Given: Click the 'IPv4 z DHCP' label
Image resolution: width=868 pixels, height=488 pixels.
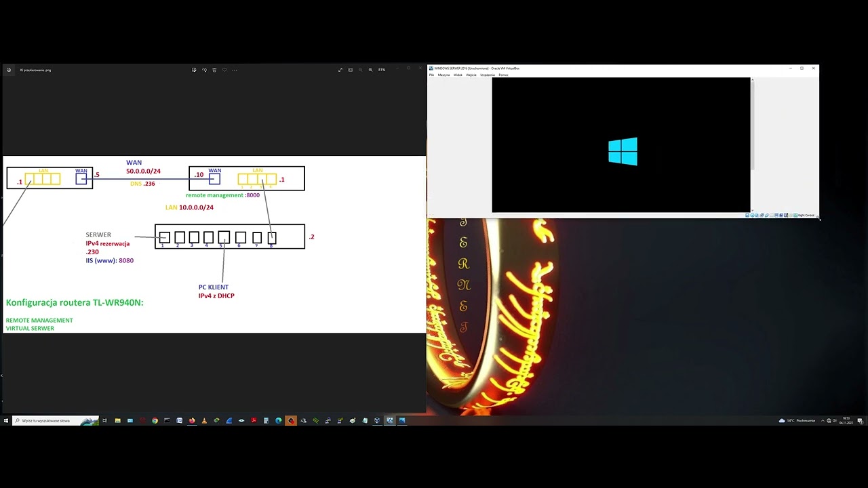Looking at the screenshot, I should point(216,296).
